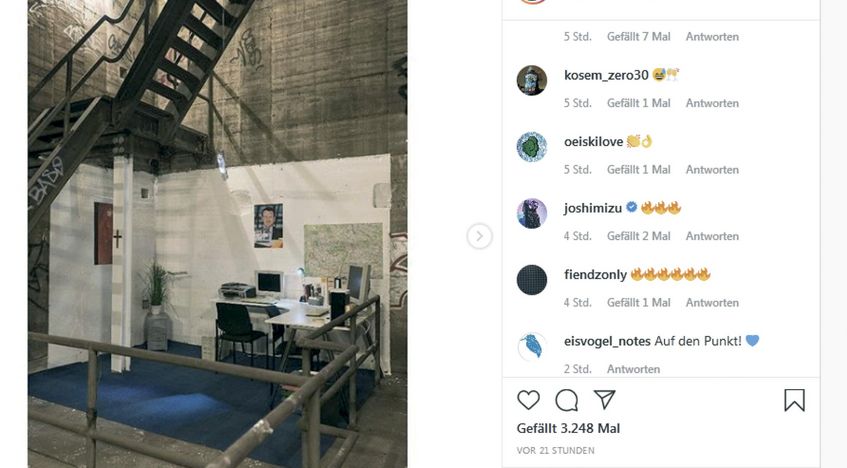Like the post with the heart icon
847x468 pixels.
(528, 400)
